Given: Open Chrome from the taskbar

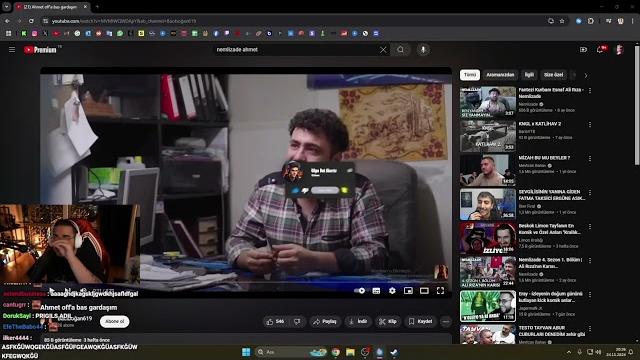Looking at the screenshot, I should (336, 352).
